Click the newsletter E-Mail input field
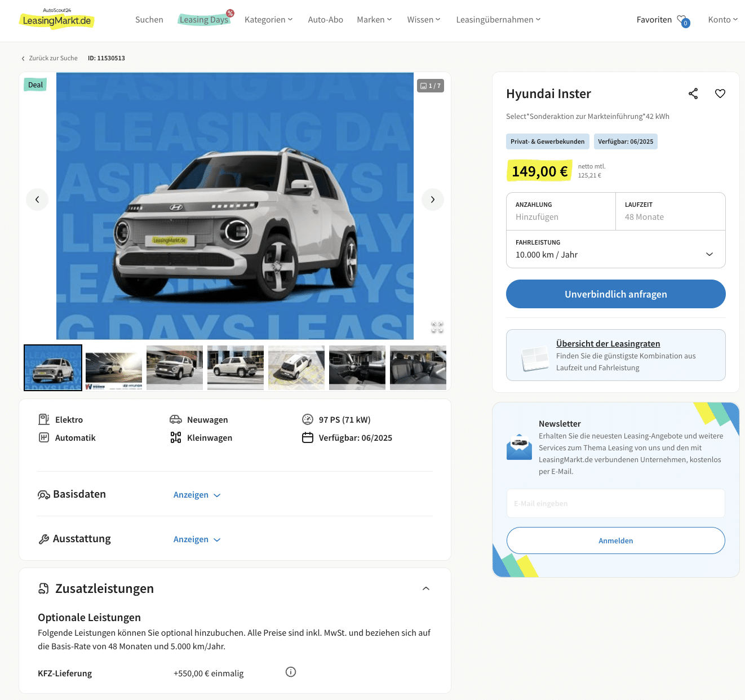This screenshot has height=700, width=745. tap(616, 503)
